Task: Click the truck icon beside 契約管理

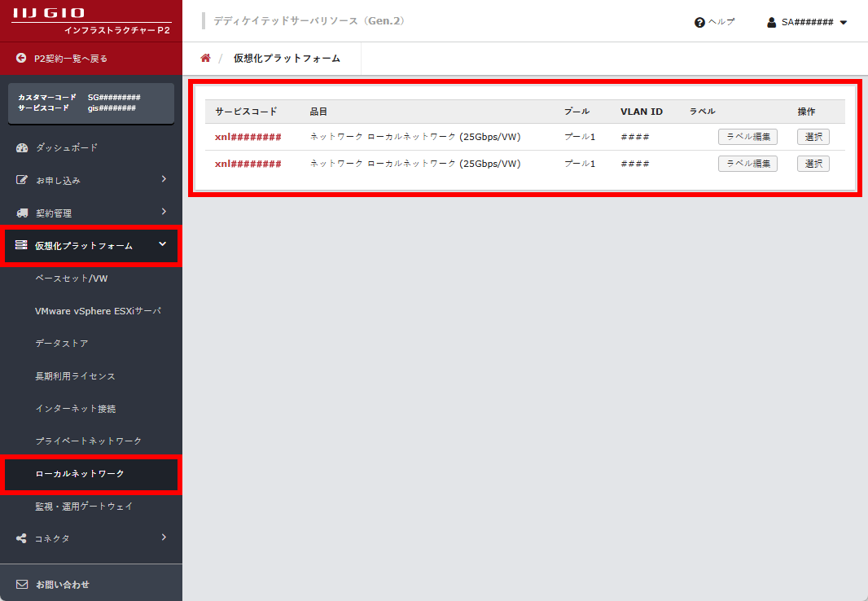Action: pos(22,213)
